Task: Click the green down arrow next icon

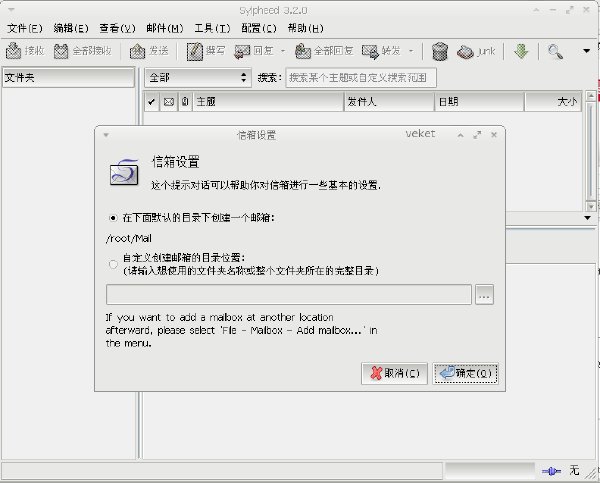Action: (521, 51)
